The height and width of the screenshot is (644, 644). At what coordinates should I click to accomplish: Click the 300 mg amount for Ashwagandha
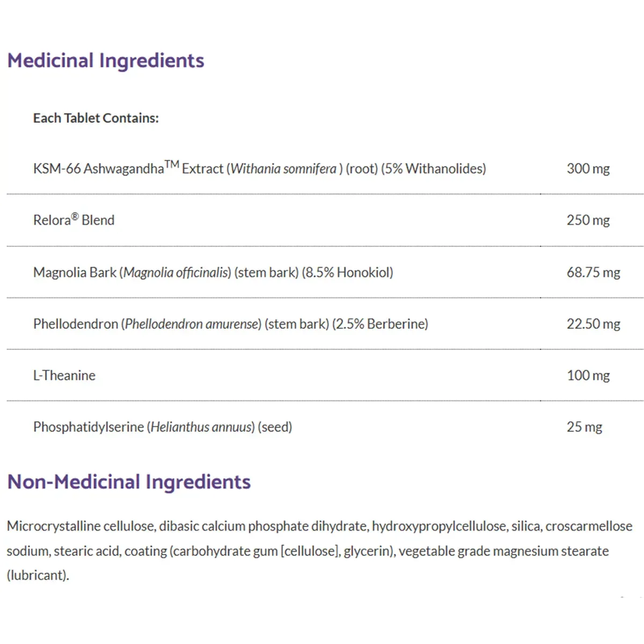tap(588, 169)
